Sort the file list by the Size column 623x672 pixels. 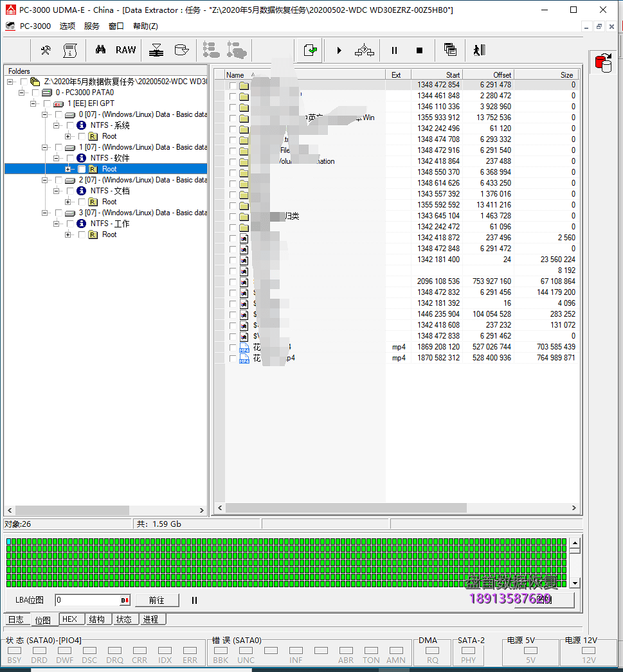(546, 75)
